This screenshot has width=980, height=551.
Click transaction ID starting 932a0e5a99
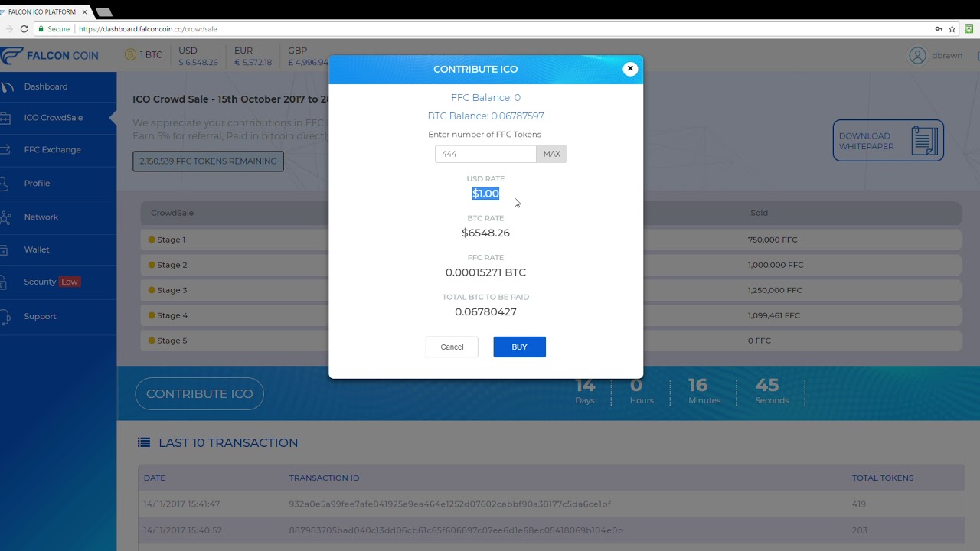coord(449,504)
